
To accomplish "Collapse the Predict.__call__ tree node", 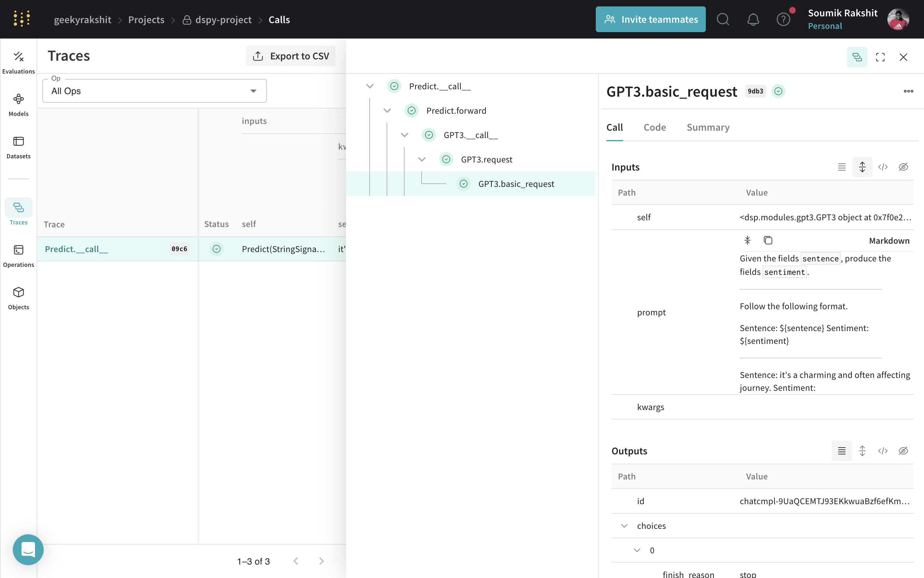I will (x=370, y=86).
